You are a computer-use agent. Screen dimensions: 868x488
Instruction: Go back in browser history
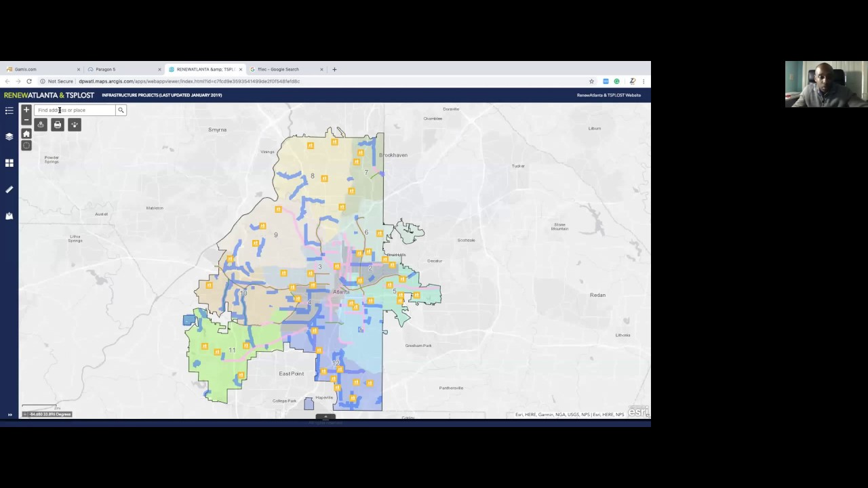[7, 81]
